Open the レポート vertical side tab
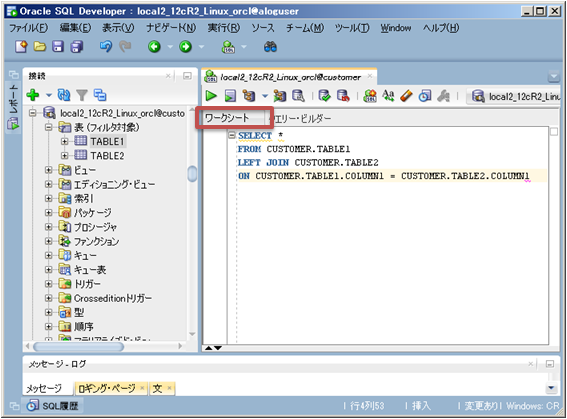 tap(14, 107)
